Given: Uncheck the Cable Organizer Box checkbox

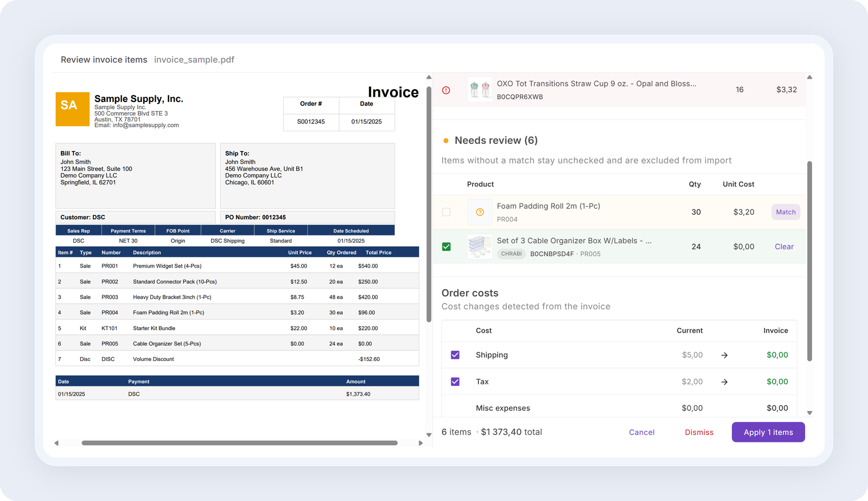Looking at the screenshot, I should tap(446, 246).
